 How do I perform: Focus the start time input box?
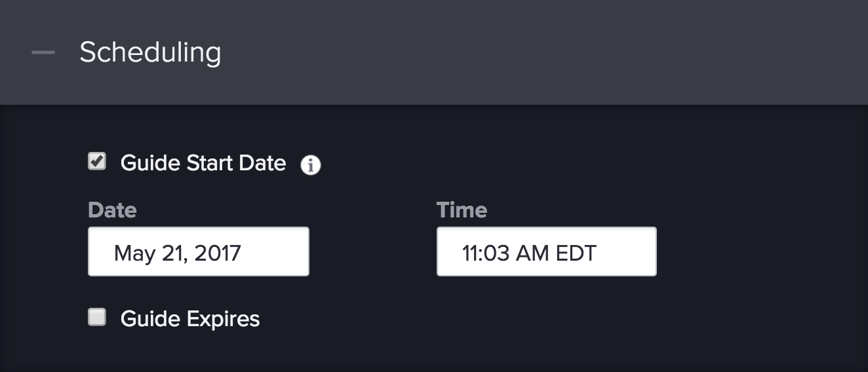pyautogui.click(x=547, y=251)
